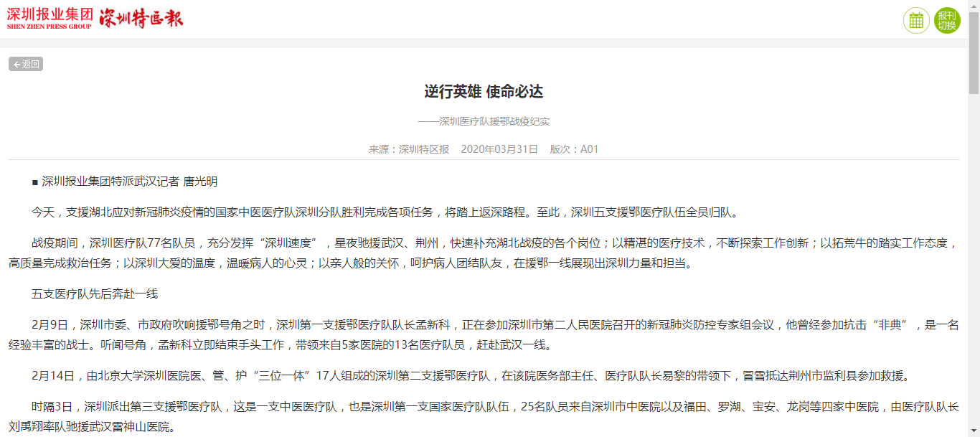Go back using the 返回 button

pos(26,64)
